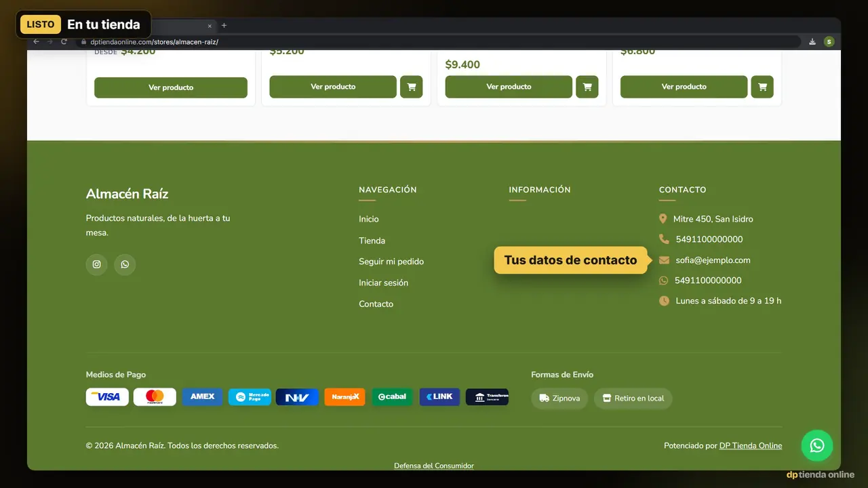Click the floating green WhatsApp chat button

point(817,445)
